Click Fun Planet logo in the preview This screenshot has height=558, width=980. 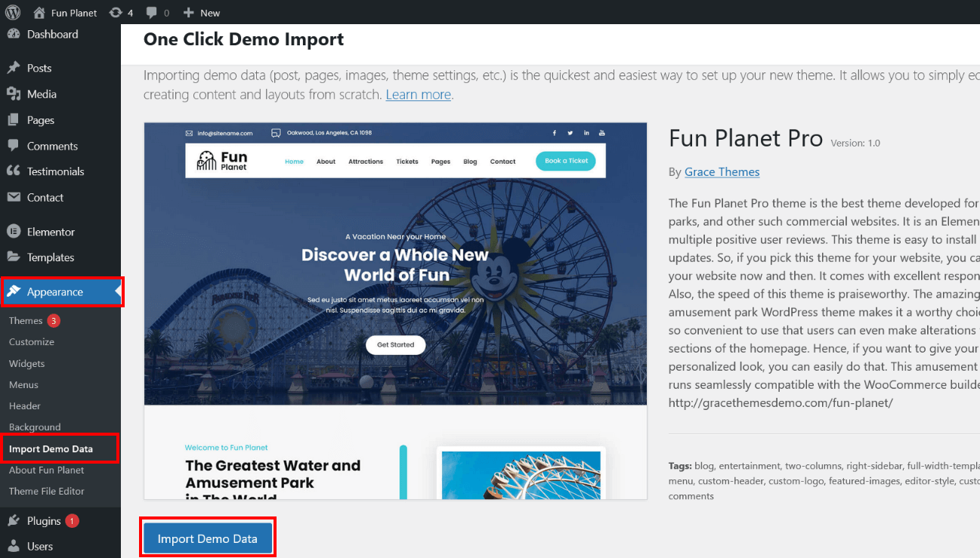pos(222,161)
